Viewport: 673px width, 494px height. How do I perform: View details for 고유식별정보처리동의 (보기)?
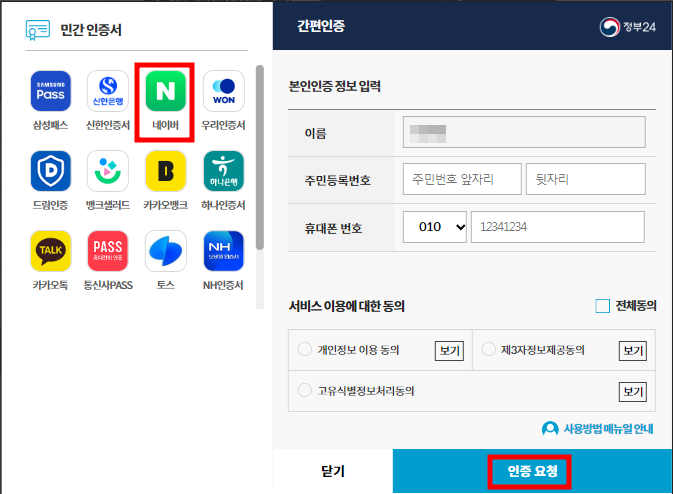point(633,391)
